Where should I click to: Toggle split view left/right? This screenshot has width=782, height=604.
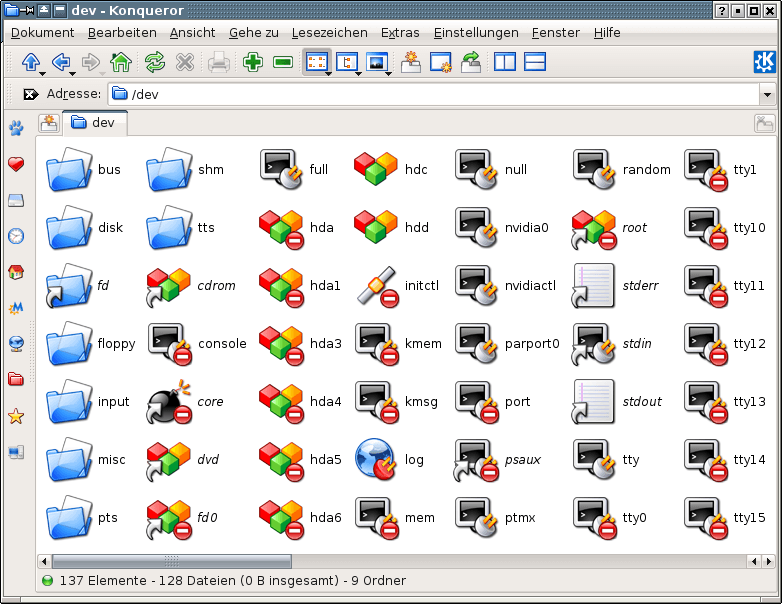click(505, 63)
